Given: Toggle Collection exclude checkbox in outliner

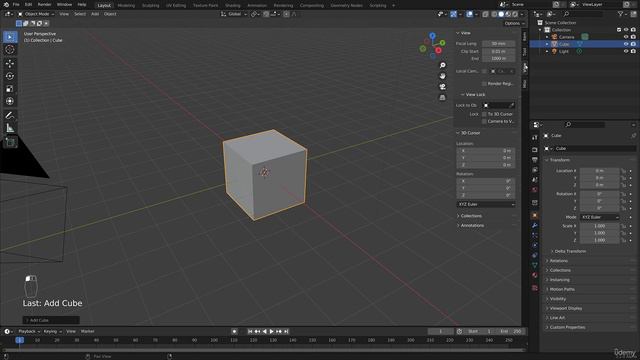Looking at the screenshot, I should 619,30.
